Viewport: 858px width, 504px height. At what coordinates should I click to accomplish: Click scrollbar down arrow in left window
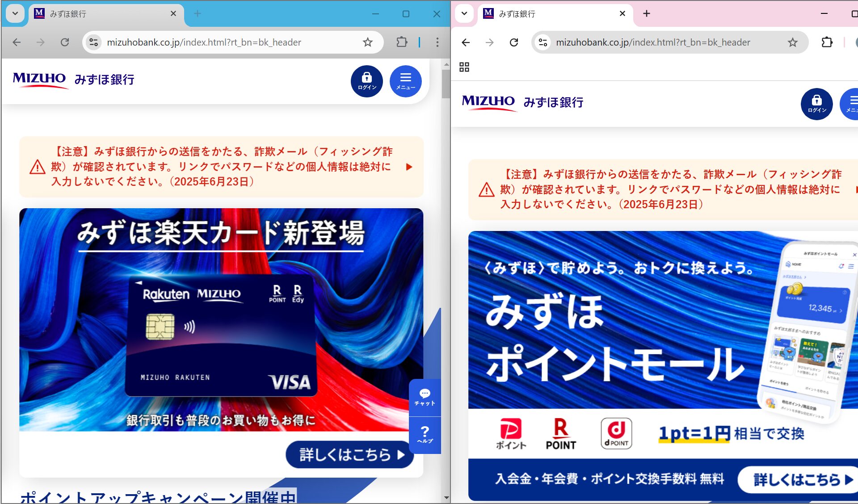(x=446, y=497)
